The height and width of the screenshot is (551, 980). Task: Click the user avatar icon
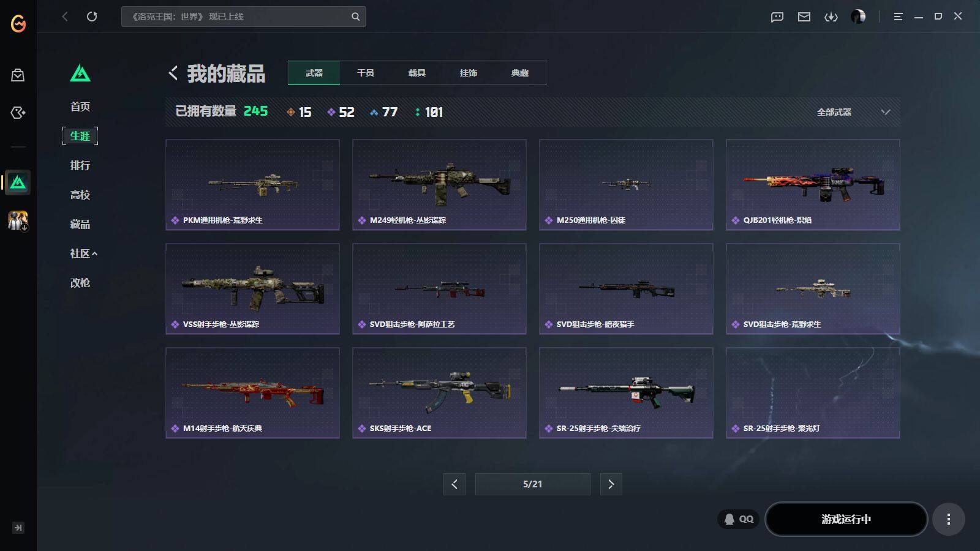(858, 17)
